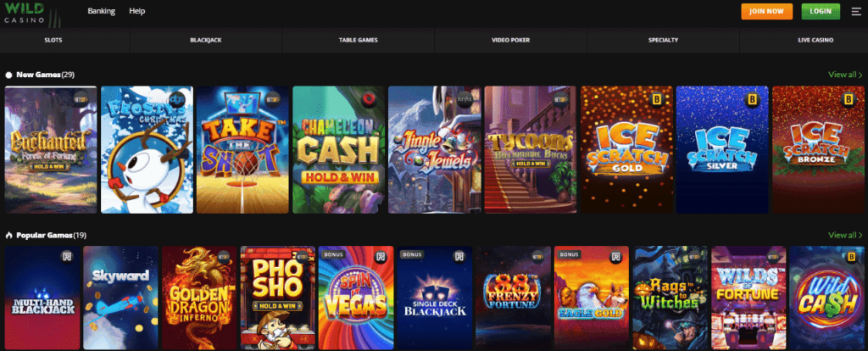The height and width of the screenshot is (351, 868).
Task: Open the Slots category tab
Action: pos(53,41)
